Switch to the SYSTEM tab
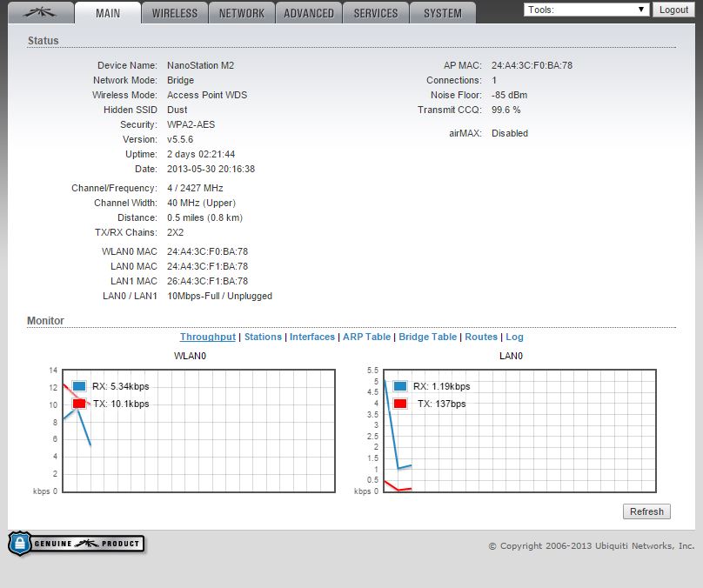This screenshot has height=588, width=703. pos(443,13)
